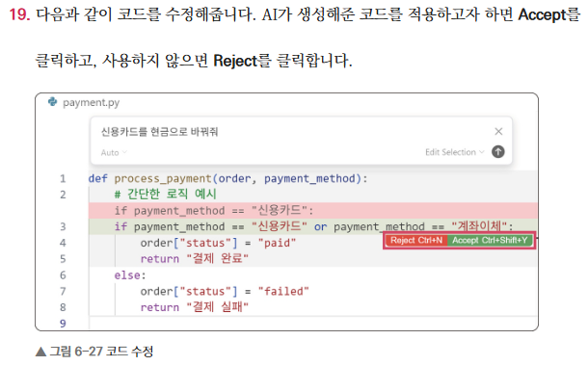The image size is (588, 366).
Task: Open the Edit Selection dropdown
Action: point(455,152)
